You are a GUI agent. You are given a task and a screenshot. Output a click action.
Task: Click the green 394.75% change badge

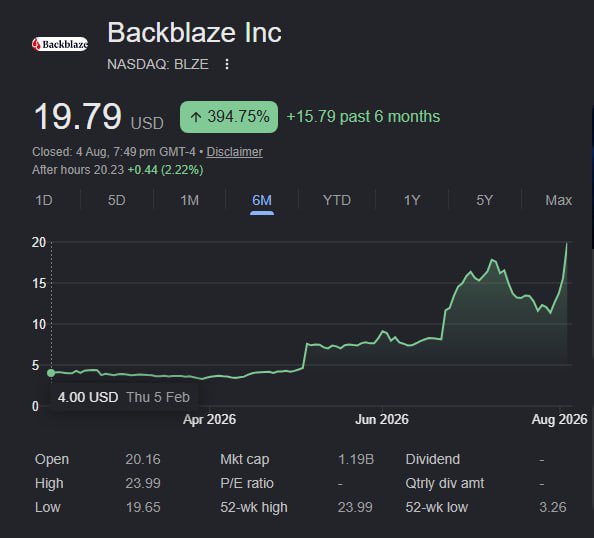(x=229, y=117)
